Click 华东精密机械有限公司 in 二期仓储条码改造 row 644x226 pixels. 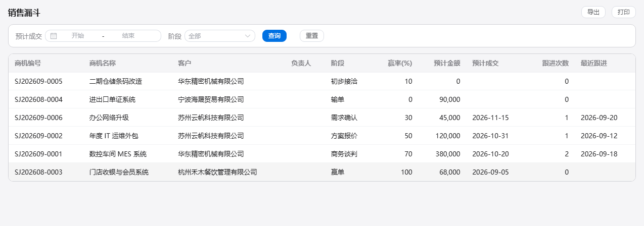coord(211,81)
